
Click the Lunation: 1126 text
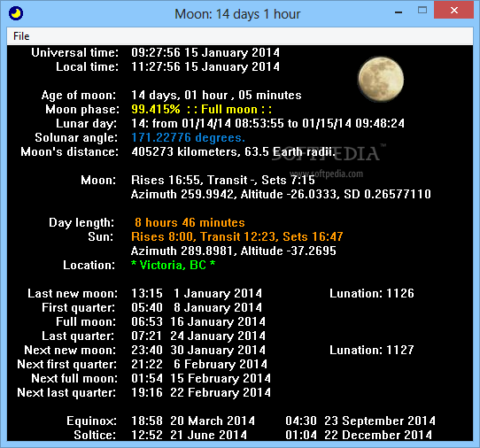[x=372, y=293]
